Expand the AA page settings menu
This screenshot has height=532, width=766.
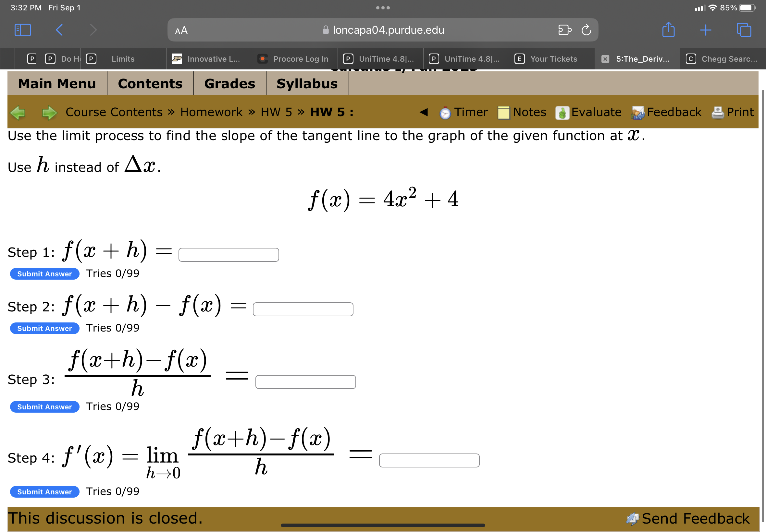click(x=181, y=30)
